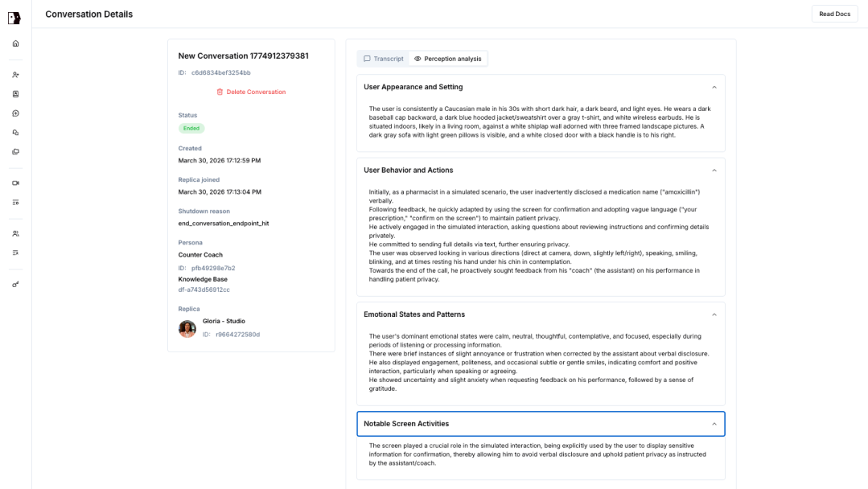The image size is (868, 489).
Task: Open the Perception analysis tab
Action: click(x=448, y=58)
